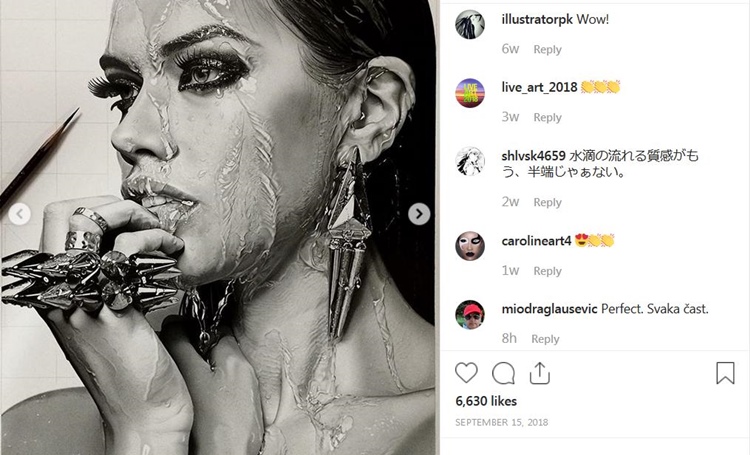Go to the previous photo arrow

pyautogui.click(x=18, y=213)
